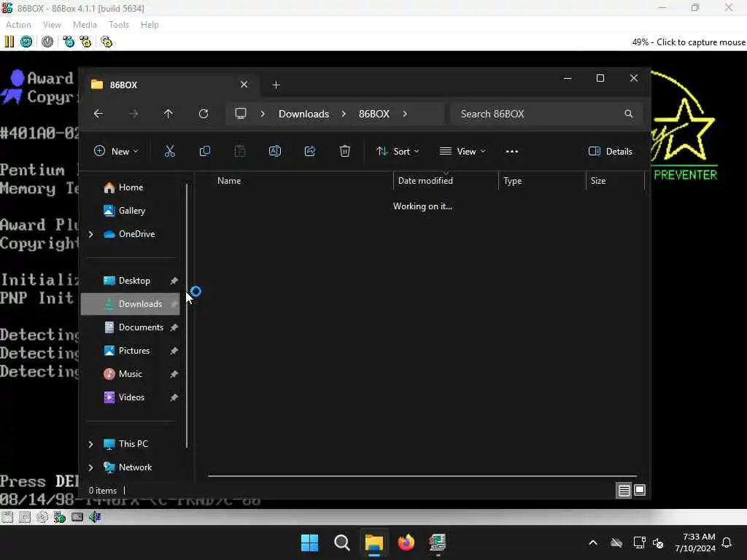Go back with the left arrow
Screen dimensions: 747x560
(98, 114)
